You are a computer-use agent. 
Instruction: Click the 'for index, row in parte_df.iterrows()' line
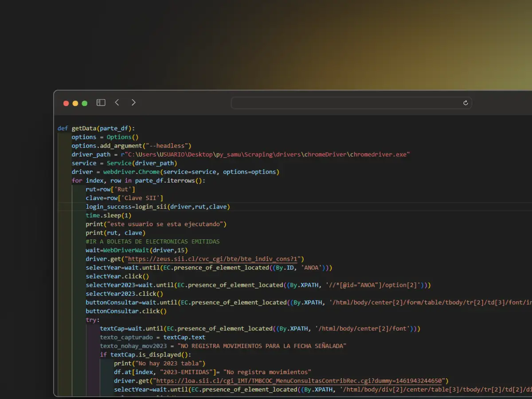(x=139, y=180)
